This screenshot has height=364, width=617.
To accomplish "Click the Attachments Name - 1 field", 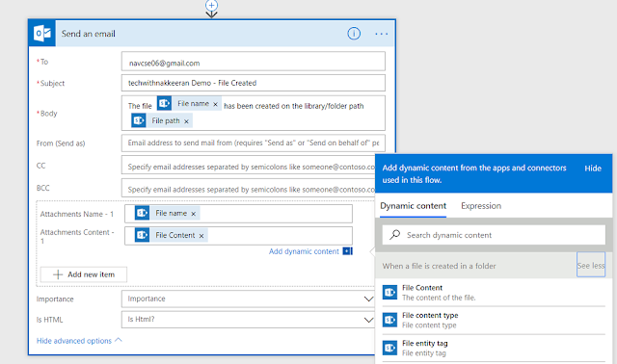I will (238, 214).
